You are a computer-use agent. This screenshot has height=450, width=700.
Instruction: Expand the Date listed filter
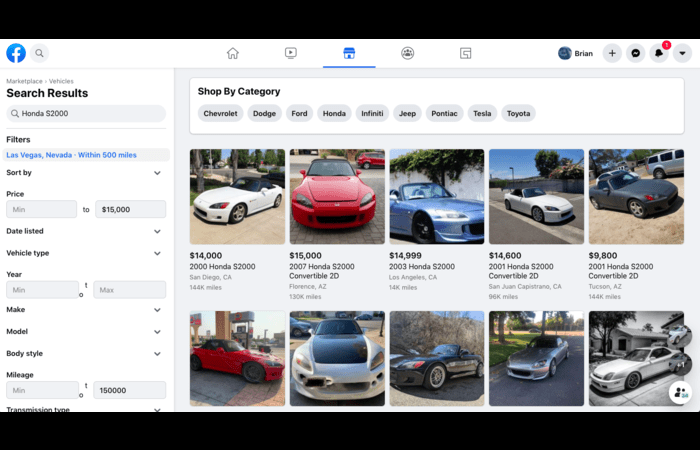pyautogui.click(x=83, y=231)
